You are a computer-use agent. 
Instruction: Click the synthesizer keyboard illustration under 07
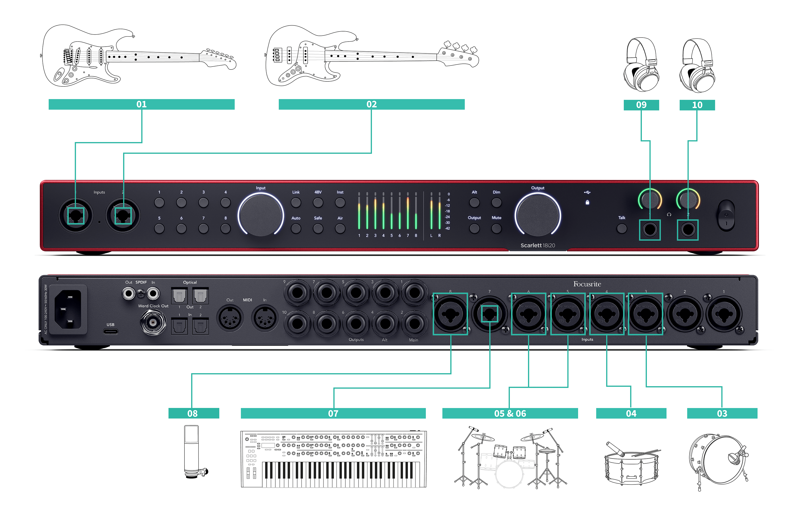pyautogui.click(x=333, y=459)
